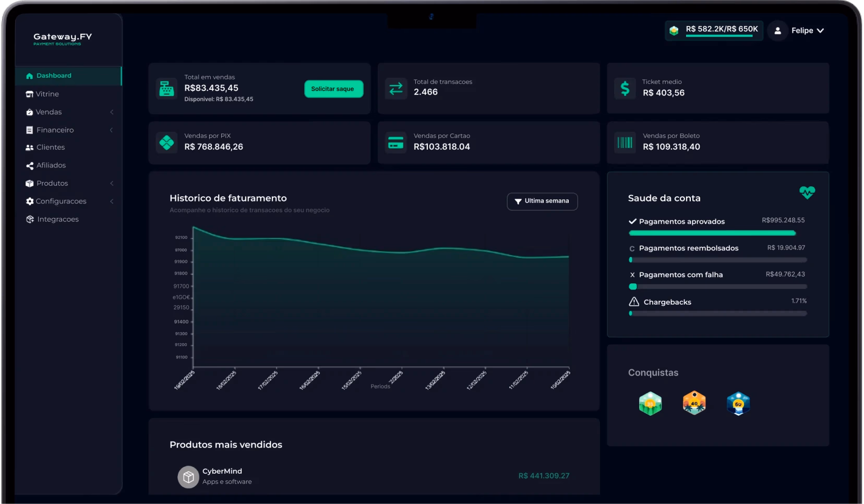Click the Chargebacks warning triangle
Viewport: 864px width, 504px height.
[x=633, y=302]
